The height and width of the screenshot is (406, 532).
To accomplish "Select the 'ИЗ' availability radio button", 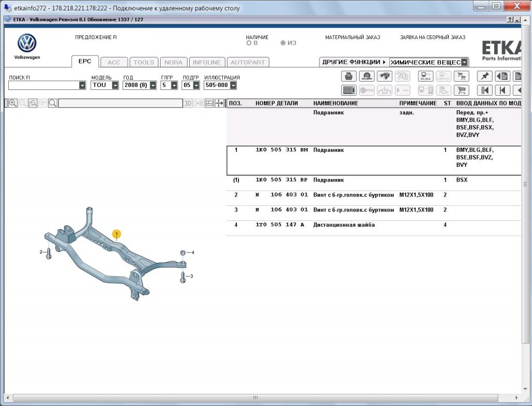I will tap(283, 43).
